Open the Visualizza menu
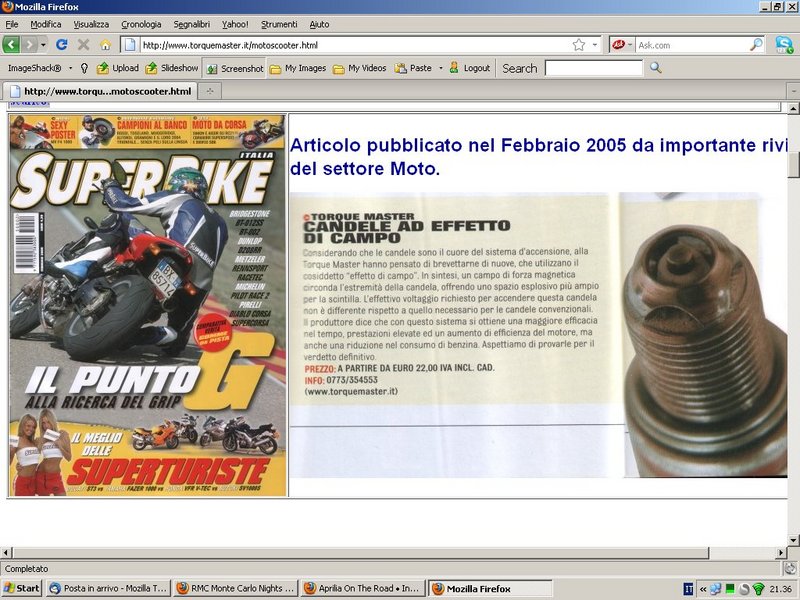The image size is (800, 600). tap(91, 24)
